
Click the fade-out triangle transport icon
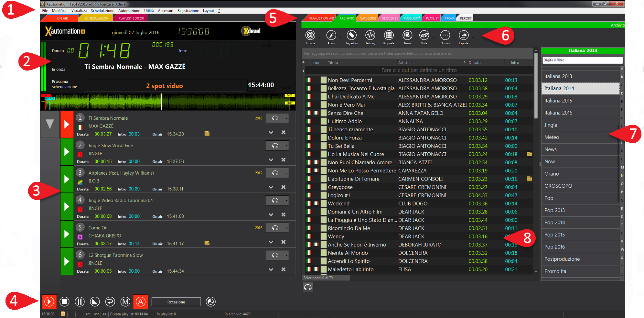(95, 302)
